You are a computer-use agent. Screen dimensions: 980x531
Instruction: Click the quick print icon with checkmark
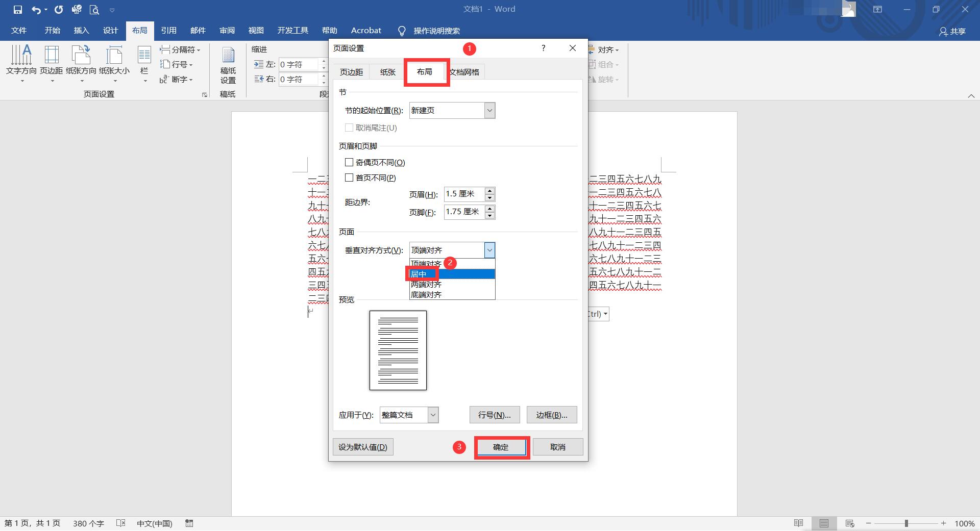click(77, 10)
